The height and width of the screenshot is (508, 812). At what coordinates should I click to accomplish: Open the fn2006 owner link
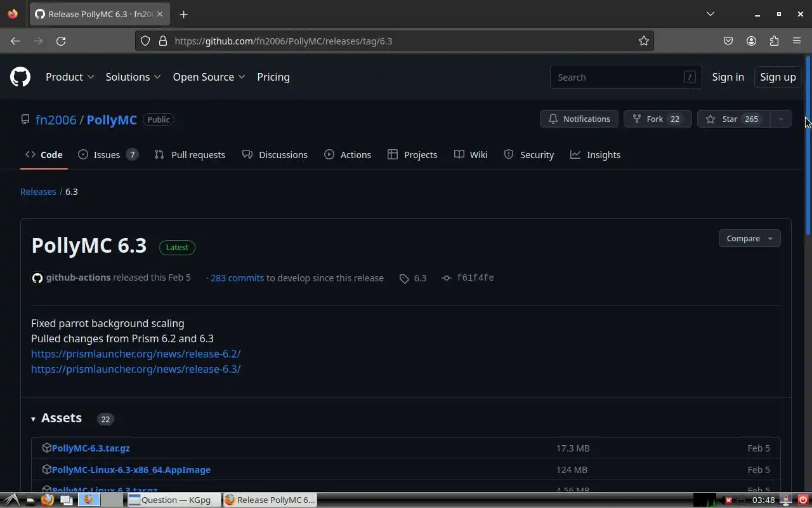pyautogui.click(x=56, y=119)
